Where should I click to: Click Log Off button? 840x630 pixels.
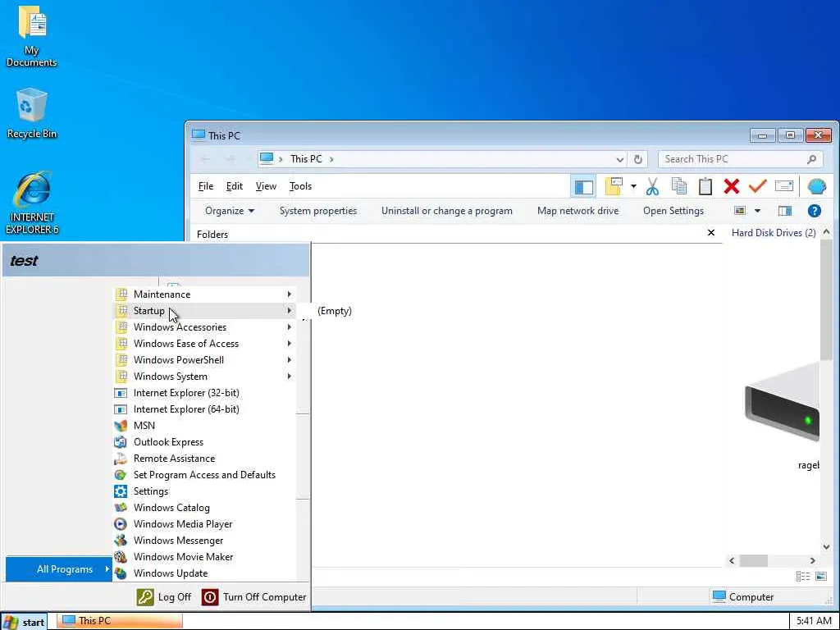[x=164, y=597]
